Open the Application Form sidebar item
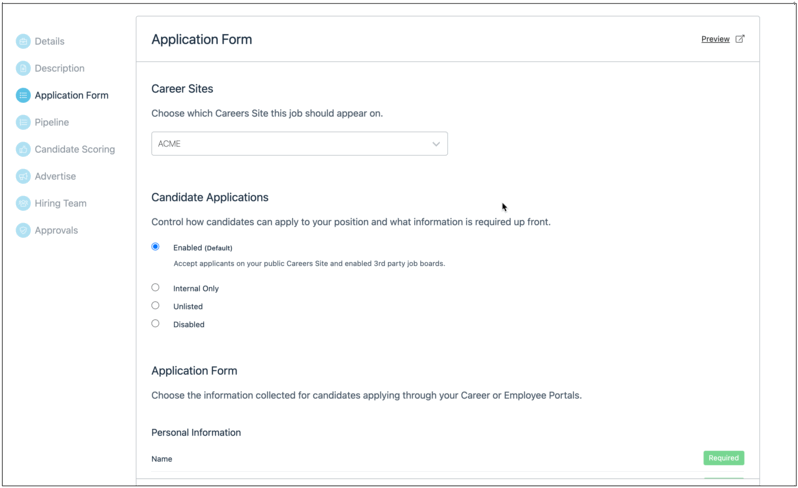Screen dimensions: 798x488 pyautogui.click(x=71, y=95)
